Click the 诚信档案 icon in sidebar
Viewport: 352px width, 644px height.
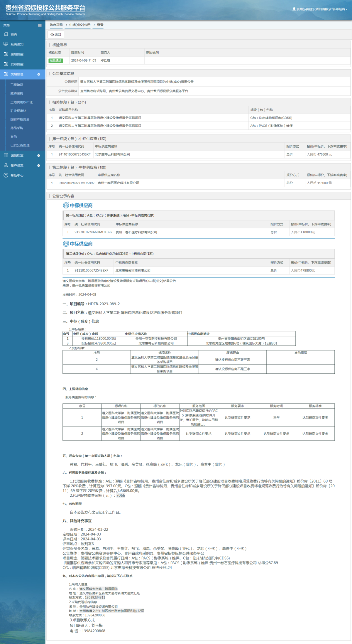6,155
